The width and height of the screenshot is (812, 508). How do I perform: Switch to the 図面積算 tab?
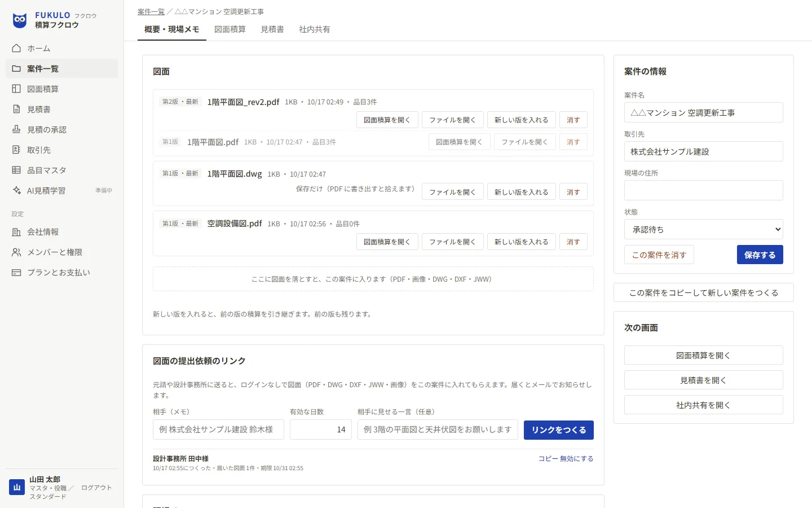click(230, 29)
